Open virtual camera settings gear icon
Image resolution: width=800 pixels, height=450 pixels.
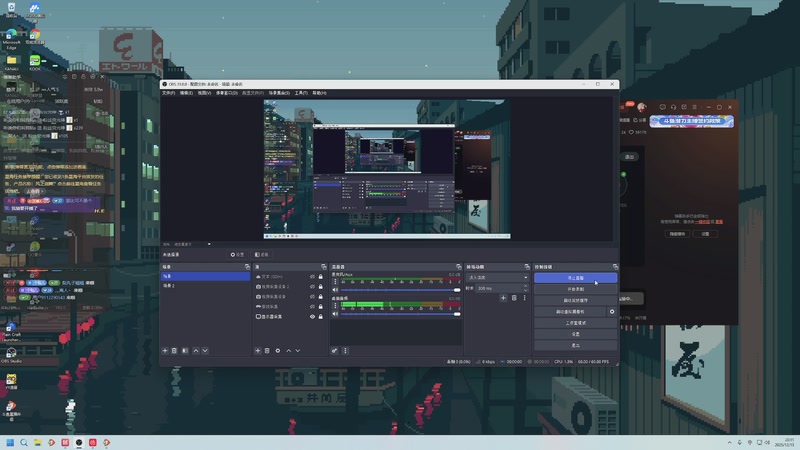612,312
